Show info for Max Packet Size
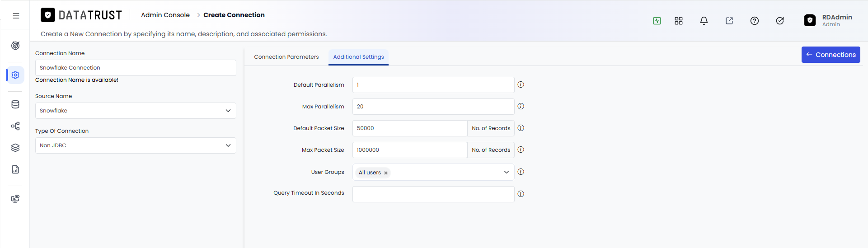This screenshot has height=248, width=868. tap(521, 150)
